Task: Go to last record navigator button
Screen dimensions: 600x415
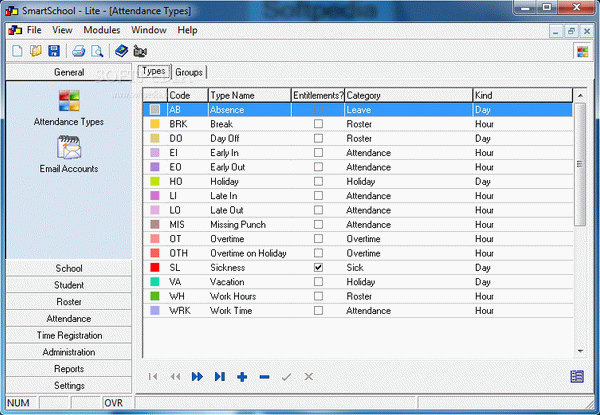Action: [x=220, y=377]
